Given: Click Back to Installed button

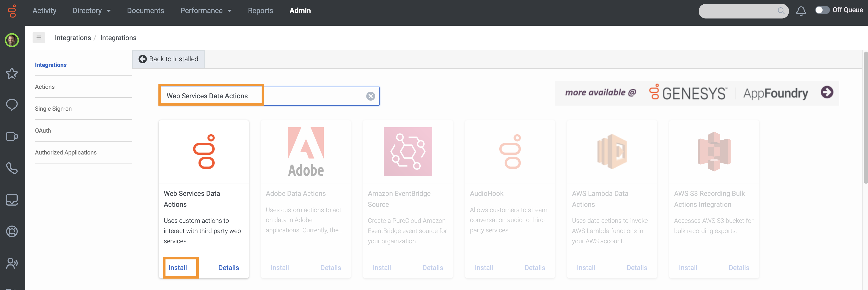Looking at the screenshot, I should tap(168, 59).
